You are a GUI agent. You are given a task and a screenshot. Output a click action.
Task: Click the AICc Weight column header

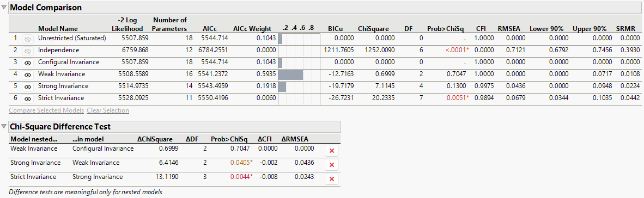click(x=252, y=29)
